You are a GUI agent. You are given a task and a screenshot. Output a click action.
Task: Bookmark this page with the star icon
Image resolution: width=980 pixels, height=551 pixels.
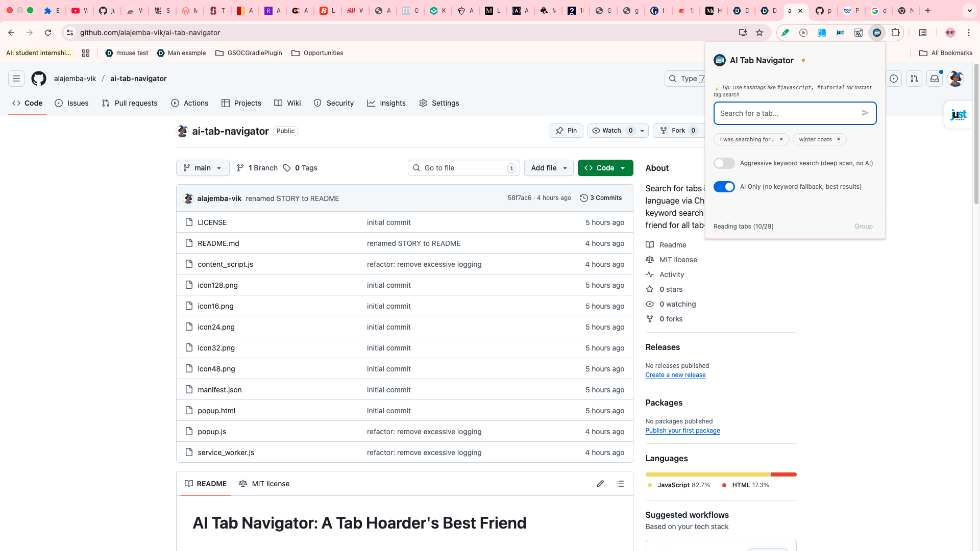pos(759,33)
